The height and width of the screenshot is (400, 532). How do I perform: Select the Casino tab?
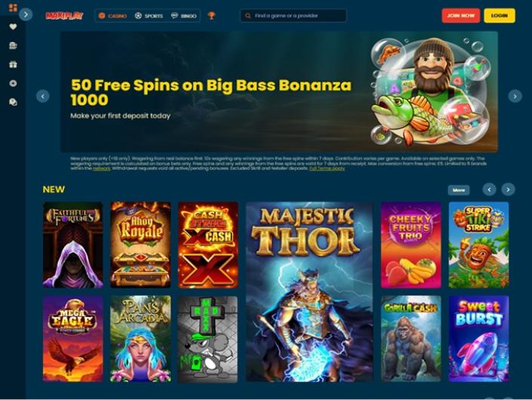(112, 16)
